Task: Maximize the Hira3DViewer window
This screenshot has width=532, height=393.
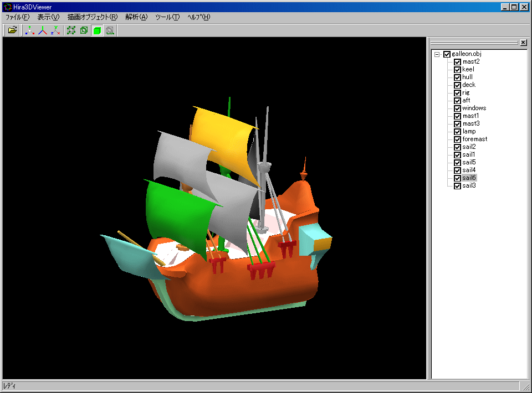Action: (514, 7)
